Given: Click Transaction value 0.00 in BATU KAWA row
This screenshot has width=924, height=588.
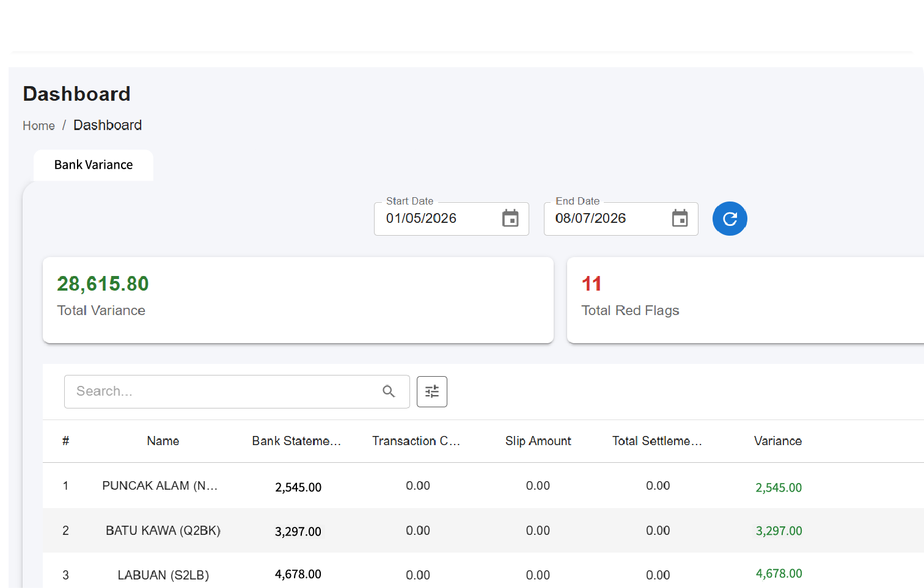Looking at the screenshot, I should click(418, 531).
